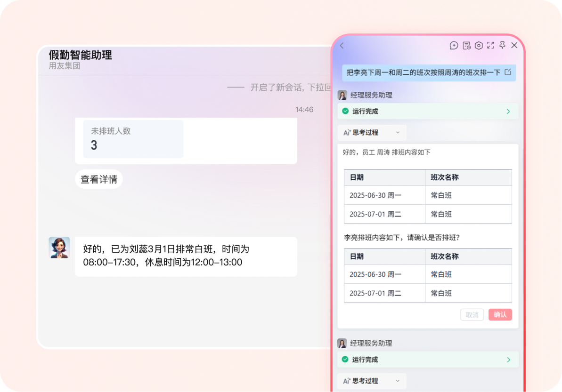Viewport: 562px width, 392px height.
Task: Expand panel with fullscreen icon
Action: [490, 45]
